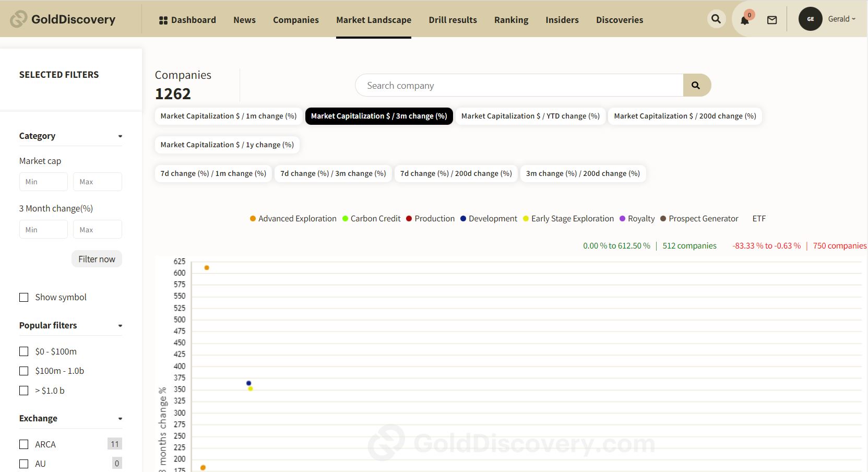This screenshot has height=472, width=868.
Task: Click the ARCA count badge 11
Action: [x=115, y=444]
